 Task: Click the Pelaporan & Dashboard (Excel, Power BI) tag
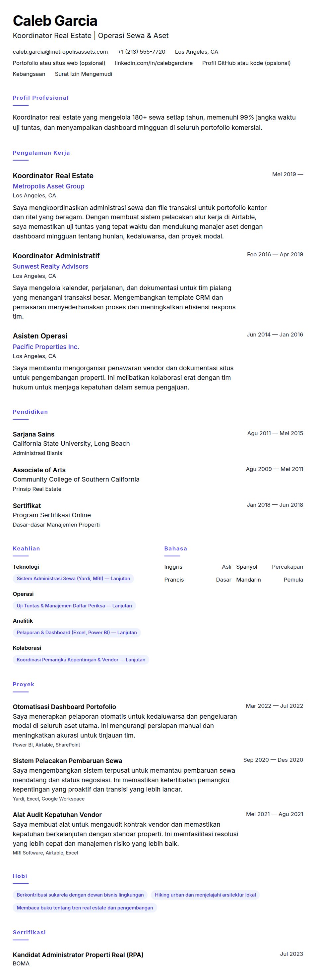click(77, 633)
